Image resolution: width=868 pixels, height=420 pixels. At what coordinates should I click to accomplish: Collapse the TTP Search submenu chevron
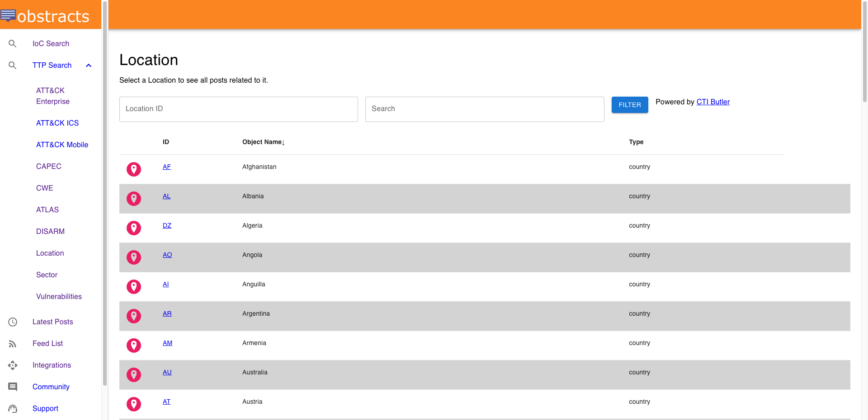click(89, 65)
